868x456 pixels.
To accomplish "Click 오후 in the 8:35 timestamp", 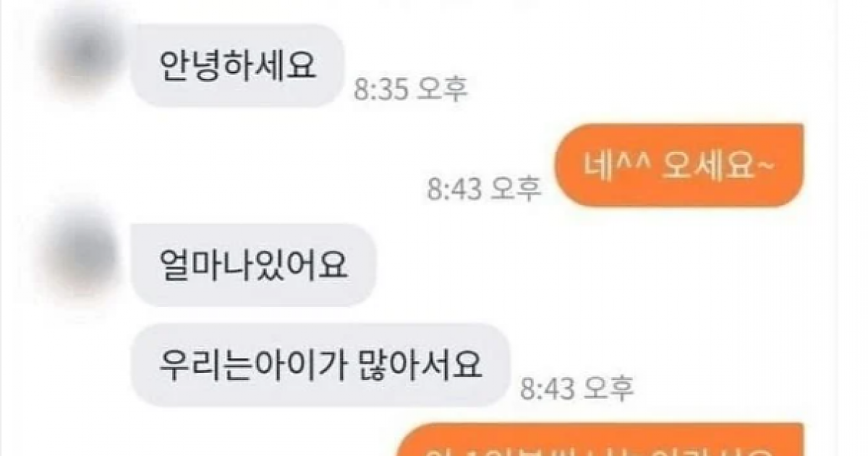I will click(x=444, y=89).
